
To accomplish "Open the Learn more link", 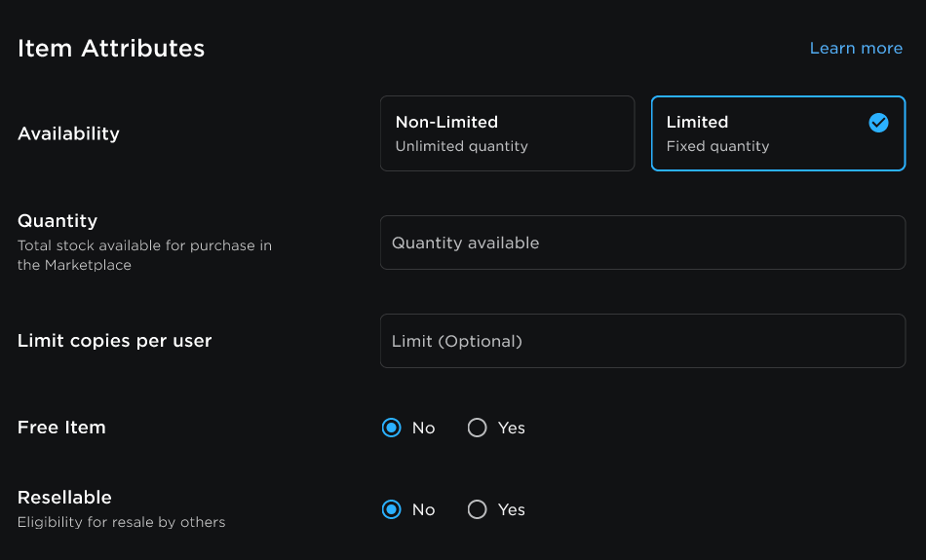I will pos(856,48).
